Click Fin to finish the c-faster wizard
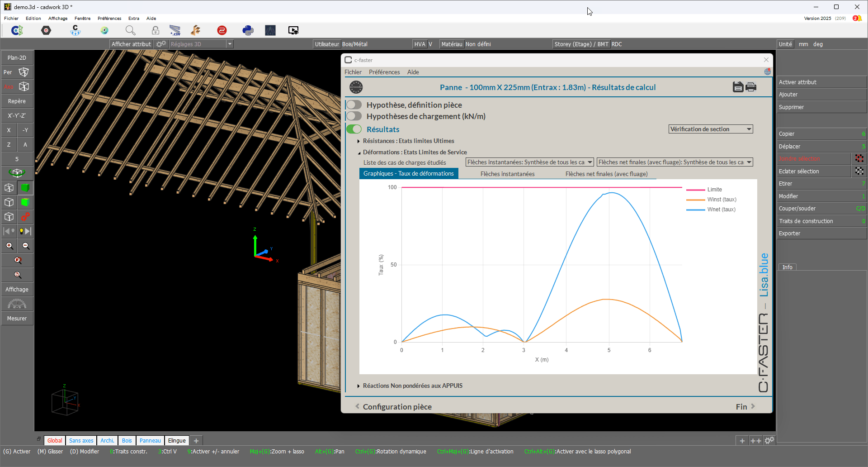Viewport: 868px width, 467px height. pyautogui.click(x=745, y=406)
